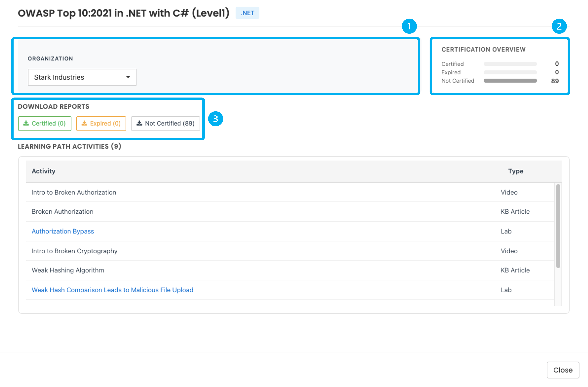Open the Authorization Bypass lab link

click(x=63, y=231)
